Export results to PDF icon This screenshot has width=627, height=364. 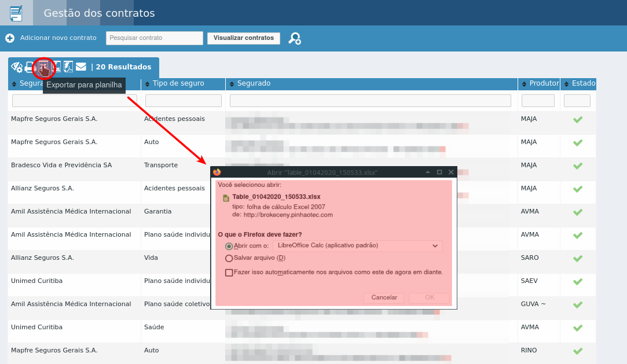tap(68, 67)
